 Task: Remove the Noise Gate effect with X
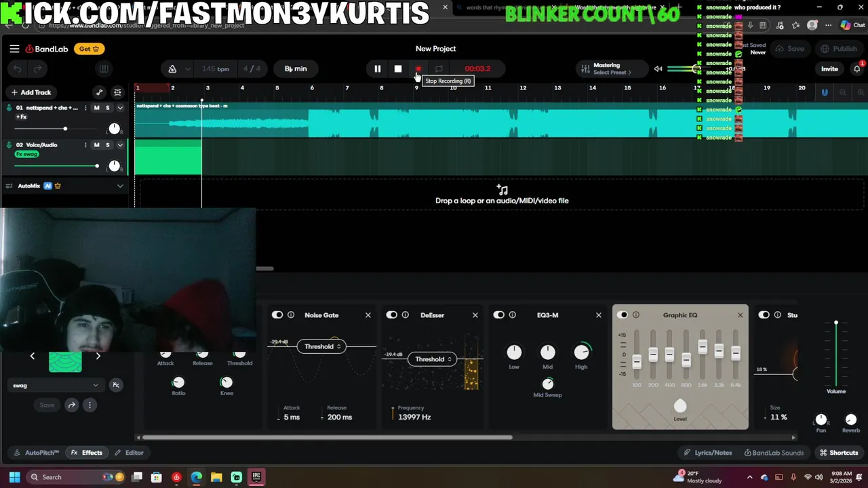(368, 315)
